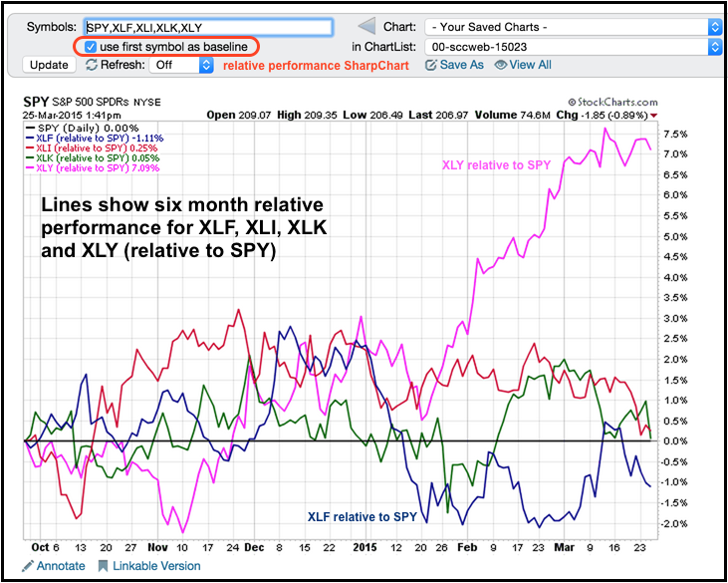This screenshot has height=583, width=728.
Task: Click the magenta XLY relative to SPY annotation
Action: click(496, 164)
